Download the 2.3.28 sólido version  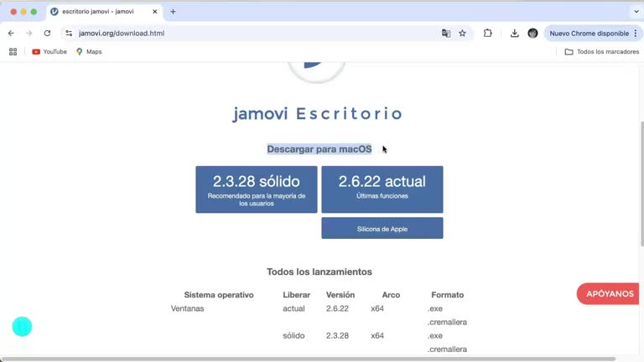tap(257, 189)
